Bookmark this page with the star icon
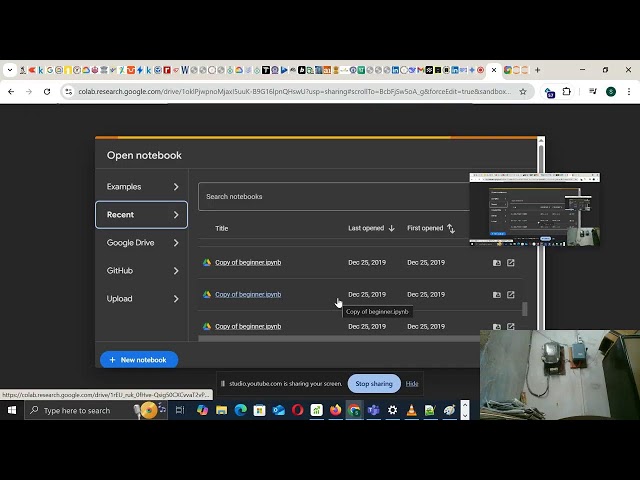 click(523, 91)
